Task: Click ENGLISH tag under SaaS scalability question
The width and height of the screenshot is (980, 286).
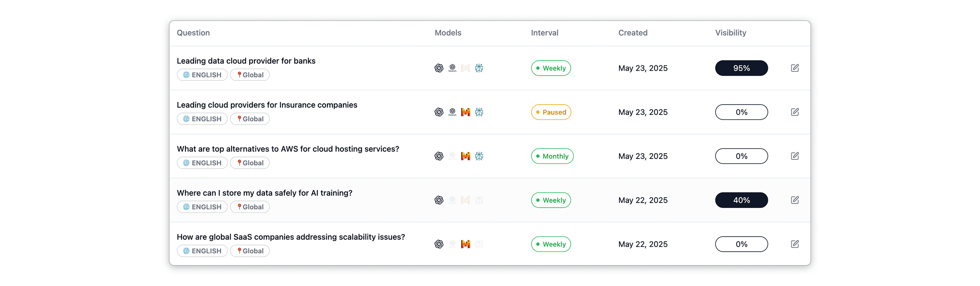Action: (x=202, y=251)
